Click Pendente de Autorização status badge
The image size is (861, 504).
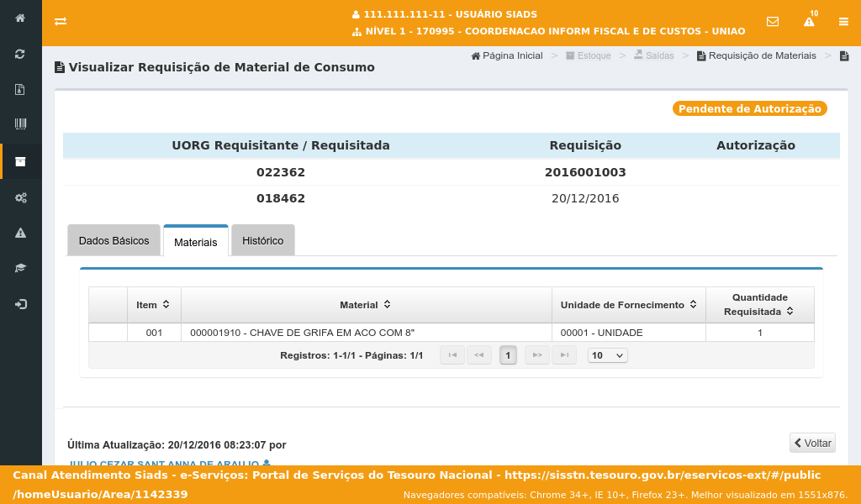coord(749,108)
